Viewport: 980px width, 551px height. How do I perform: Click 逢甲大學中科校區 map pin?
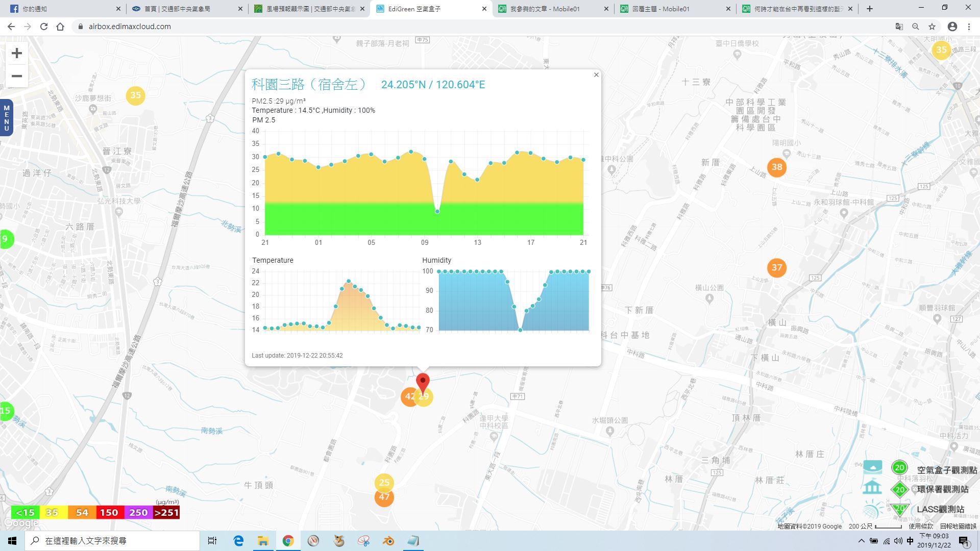pos(494,437)
